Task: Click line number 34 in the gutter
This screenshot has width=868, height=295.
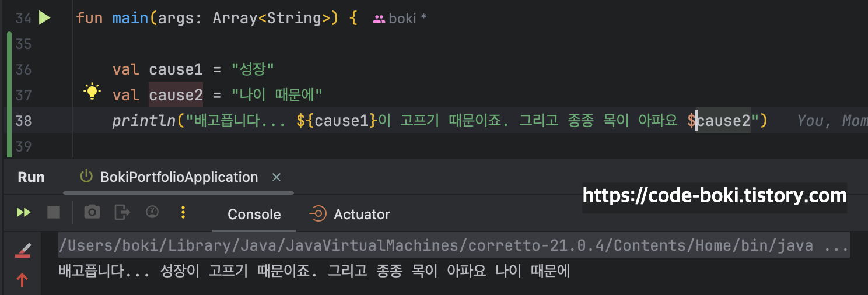Action: tap(24, 19)
